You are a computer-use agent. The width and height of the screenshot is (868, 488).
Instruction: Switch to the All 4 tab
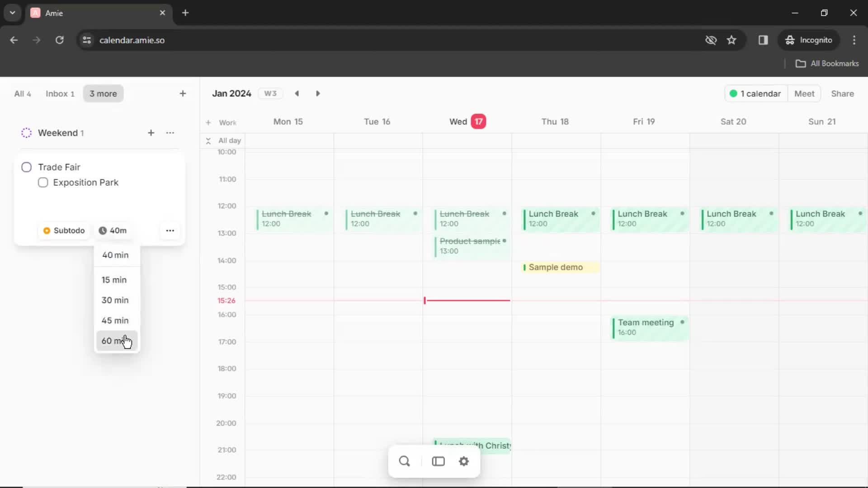click(x=22, y=94)
